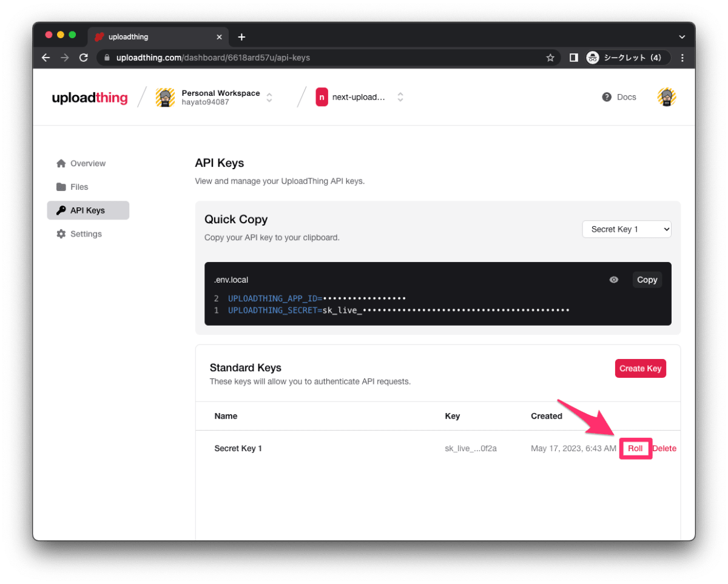Open the Files folder icon in sidebar
Screen dimensions: 728x584
click(x=61, y=187)
